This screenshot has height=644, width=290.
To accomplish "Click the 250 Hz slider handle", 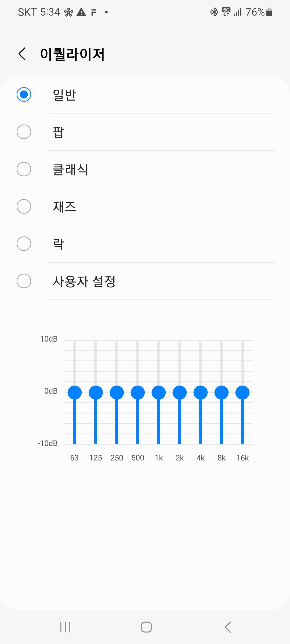I will tap(117, 393).
